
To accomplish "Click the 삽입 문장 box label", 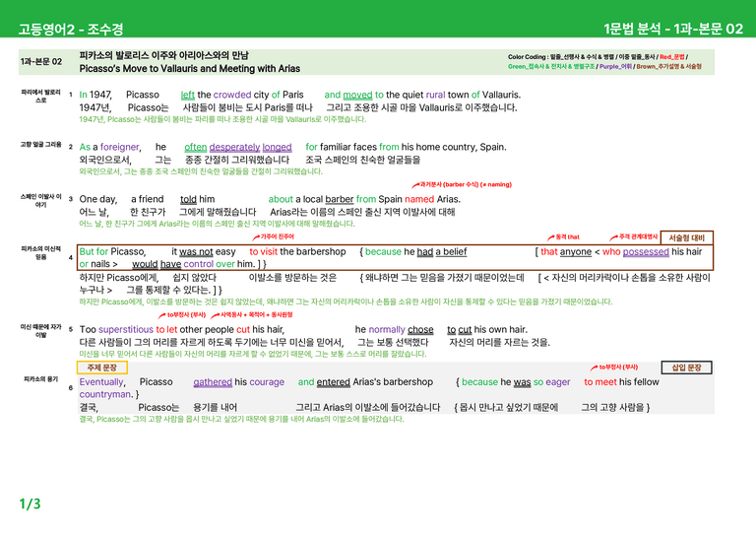I will pos(686,368).
